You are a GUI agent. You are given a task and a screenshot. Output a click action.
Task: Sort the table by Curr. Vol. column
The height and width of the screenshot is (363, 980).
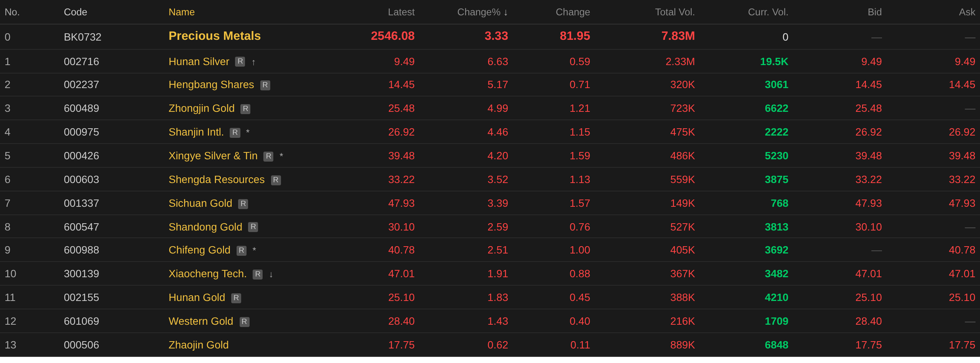pyautogui.click(x=768, y=12)
